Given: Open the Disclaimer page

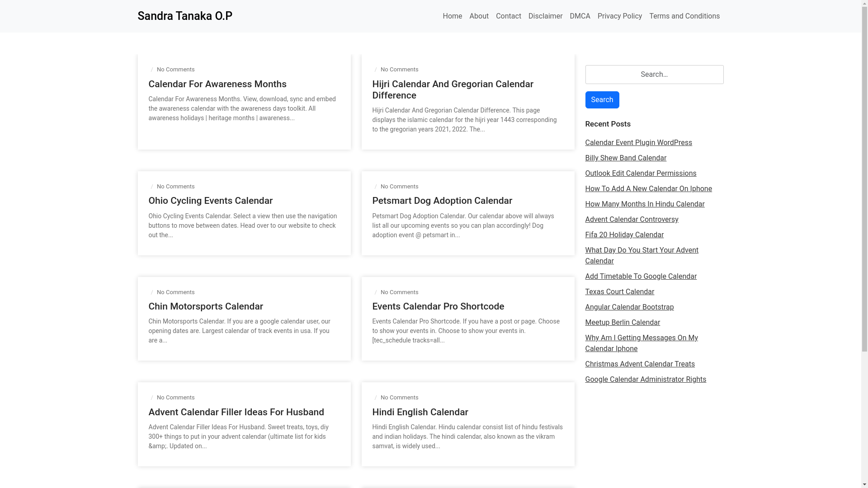Looking at the screenshot, I should click(x=545, y=16).
